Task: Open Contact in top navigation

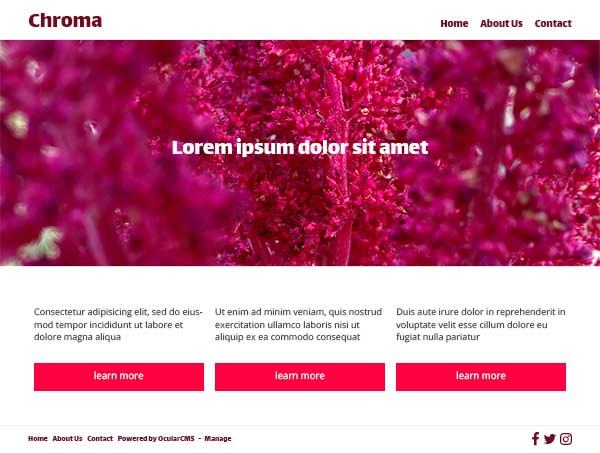Action: pyautogui.click(x=553, y=23)
